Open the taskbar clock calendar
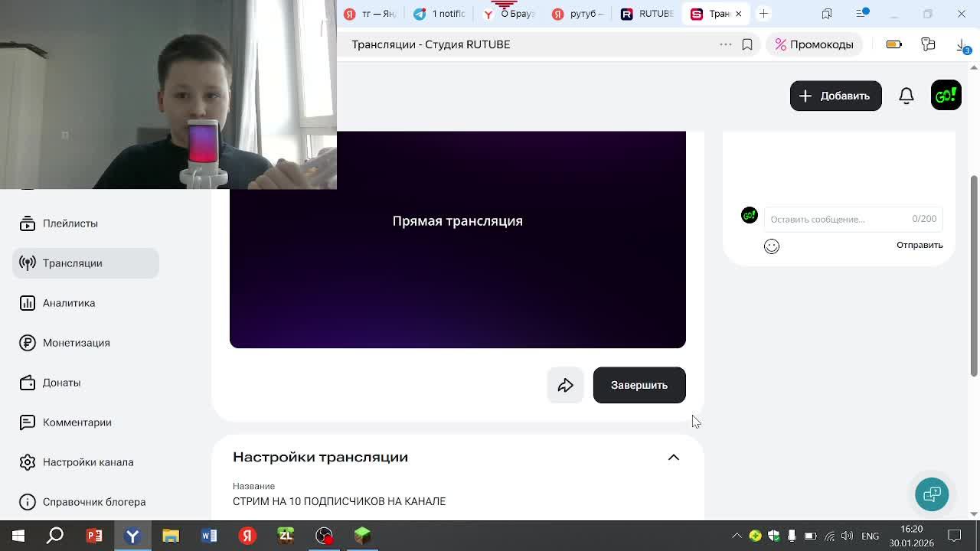 911,536
